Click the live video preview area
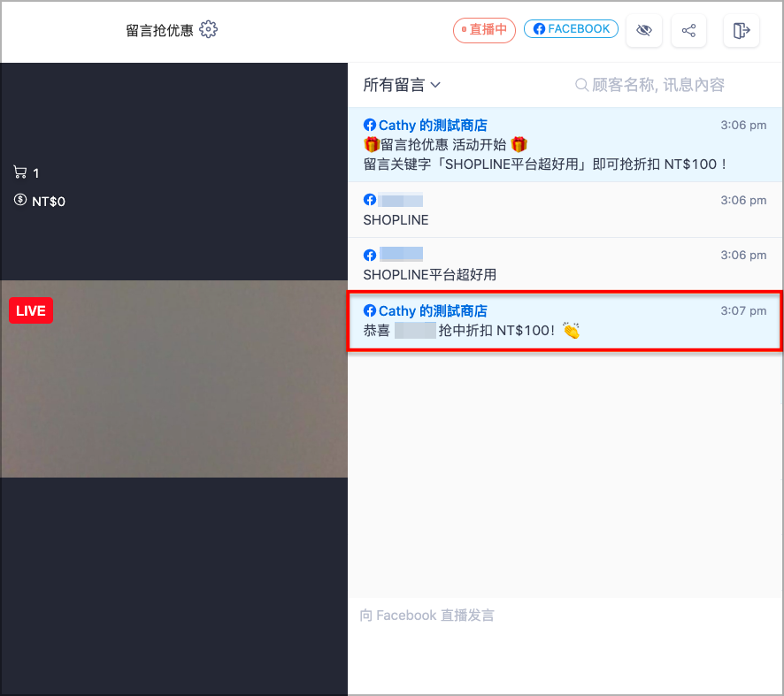The image size is (784, 696). click(174, 379)
